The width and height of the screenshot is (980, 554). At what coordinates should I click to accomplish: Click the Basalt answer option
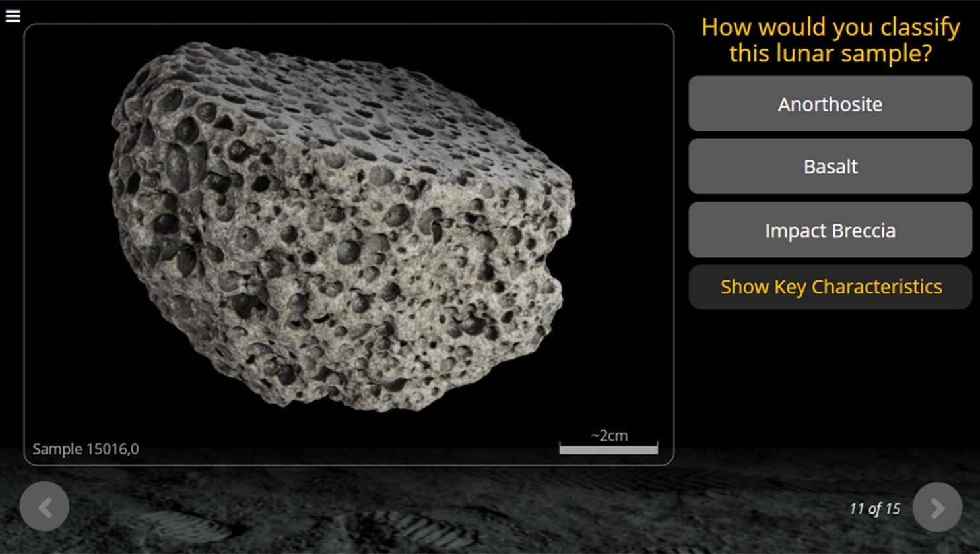830,166
